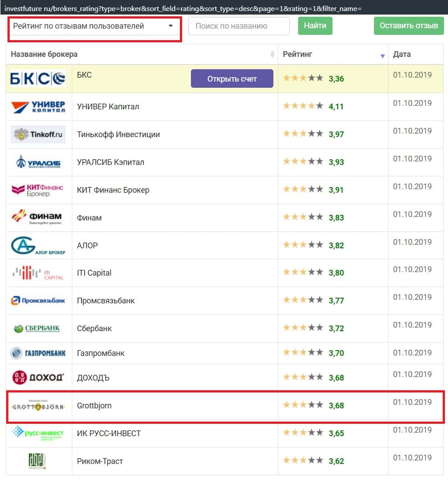Click rating value 3,91
Screen dimensions: 448x482
click(336, 190)
